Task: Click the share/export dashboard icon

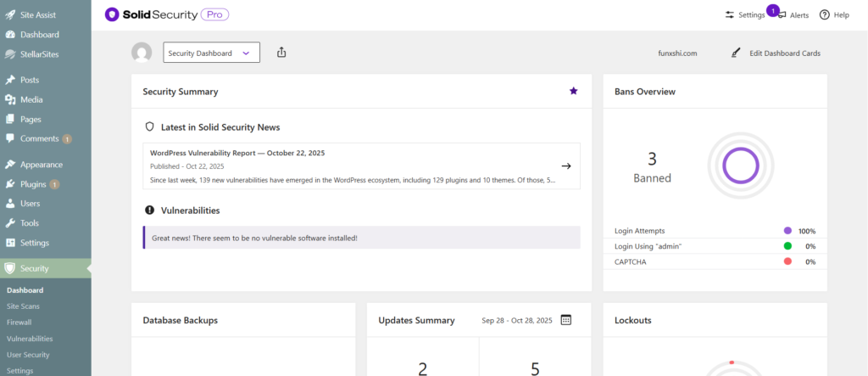Action: pyautogui.click(x=281, y=53)
